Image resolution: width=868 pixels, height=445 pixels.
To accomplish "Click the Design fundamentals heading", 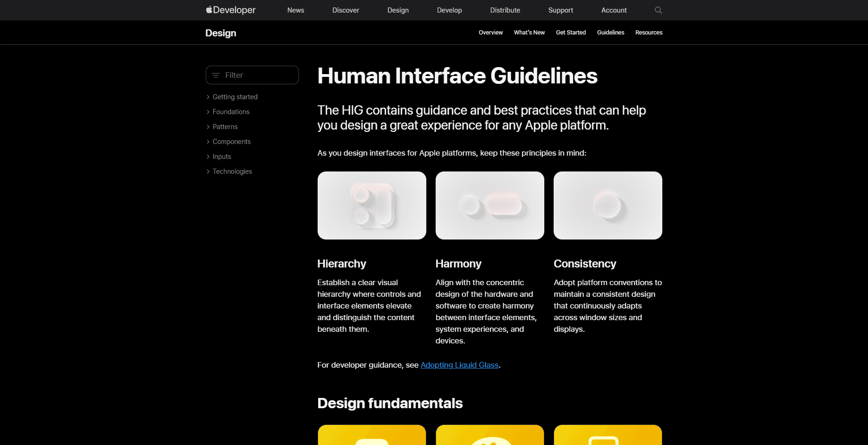I will [390, 403].
